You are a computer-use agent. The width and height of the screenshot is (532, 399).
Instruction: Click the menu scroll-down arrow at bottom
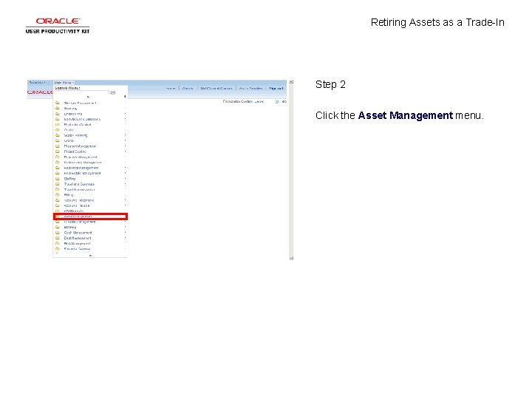click(x=90, y=256)
